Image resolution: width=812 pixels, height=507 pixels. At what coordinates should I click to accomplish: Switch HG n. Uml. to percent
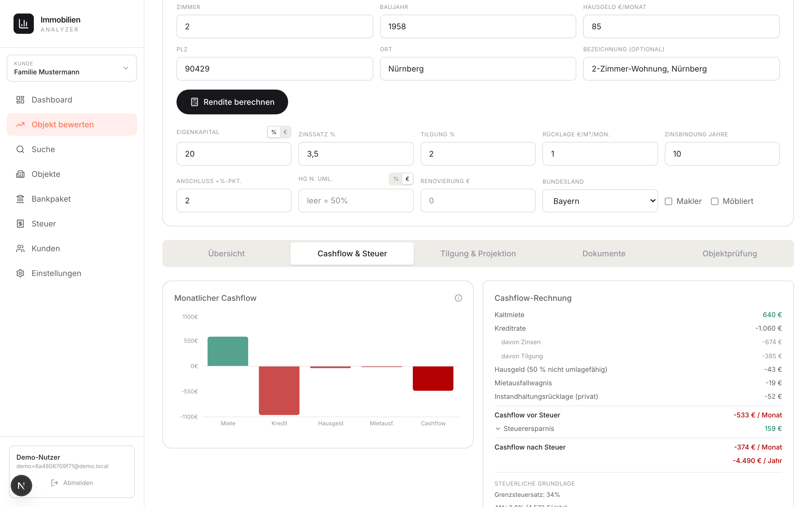[396, 179]
